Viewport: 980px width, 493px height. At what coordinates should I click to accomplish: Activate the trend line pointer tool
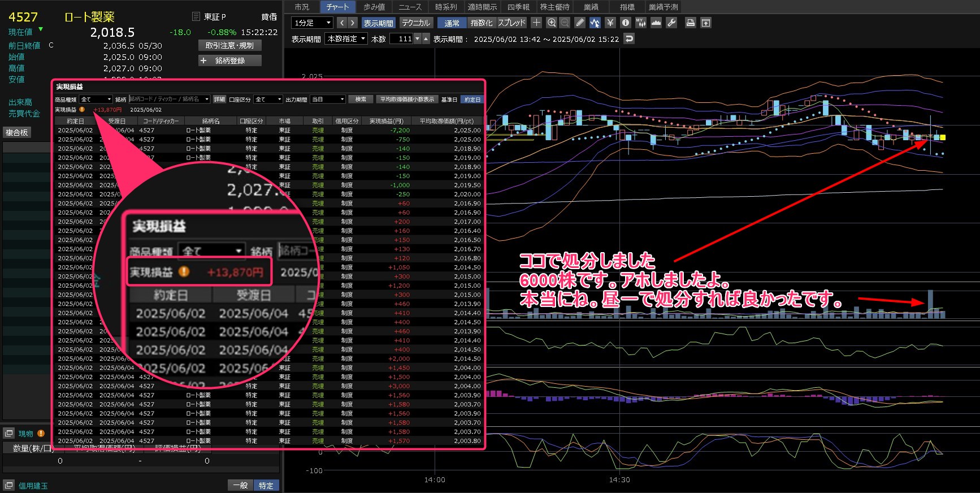(595, 23)
